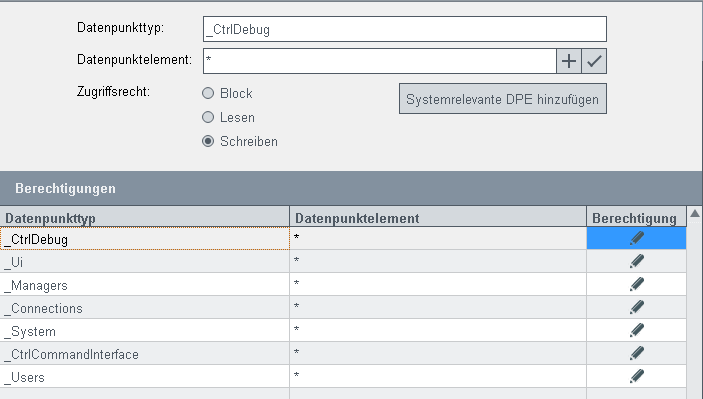Click into the Datenpunkttyp input field
The image size is (703, 399).
[405, 29]
